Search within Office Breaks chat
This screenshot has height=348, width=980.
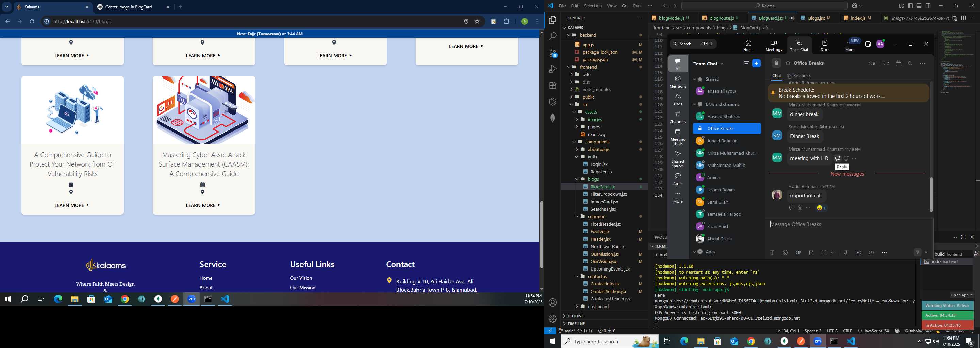click(x=910, y=63)
